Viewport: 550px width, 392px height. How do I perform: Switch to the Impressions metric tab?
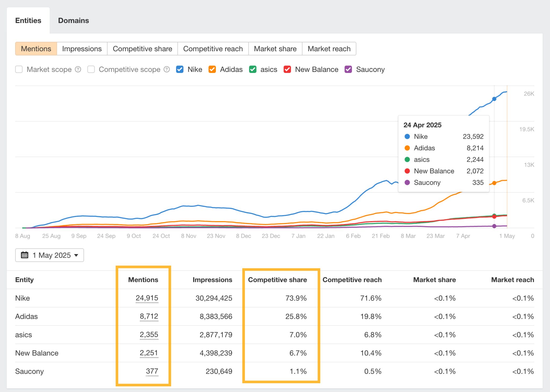click(x=82, y=49)
